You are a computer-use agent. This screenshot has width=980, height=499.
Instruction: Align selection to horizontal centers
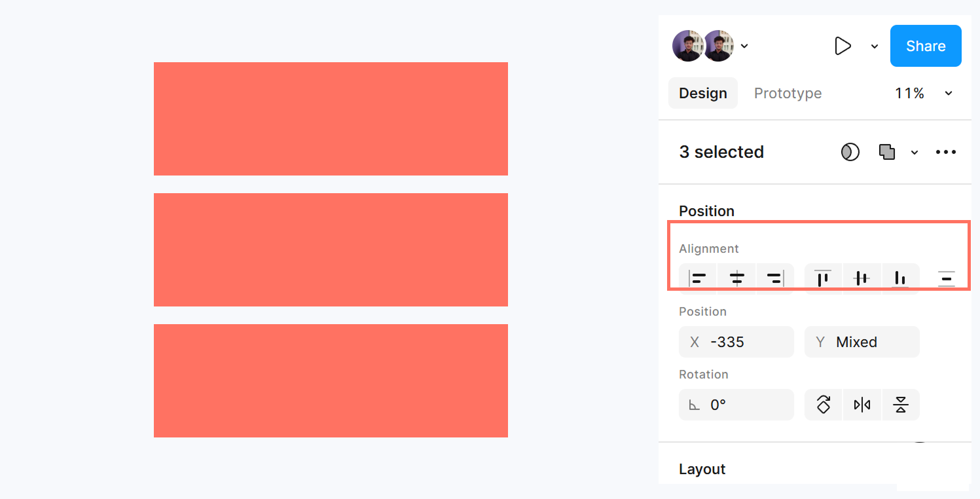coord(737,279)
